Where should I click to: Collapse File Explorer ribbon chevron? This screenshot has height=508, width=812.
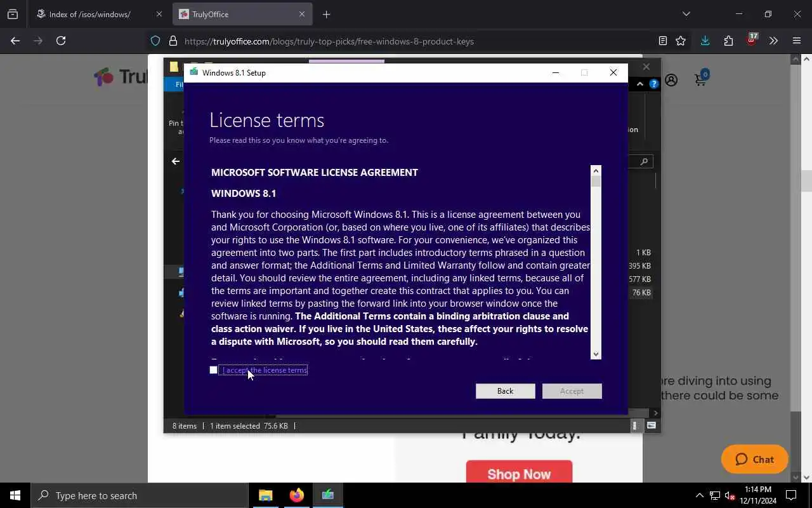pos(639,84)
